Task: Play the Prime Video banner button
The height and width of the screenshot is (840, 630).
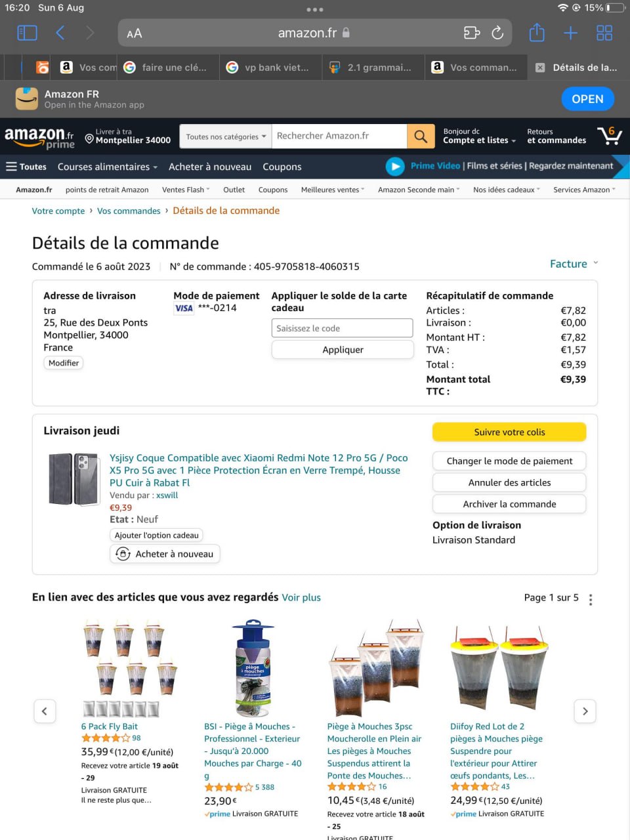Action: point(395,167)
